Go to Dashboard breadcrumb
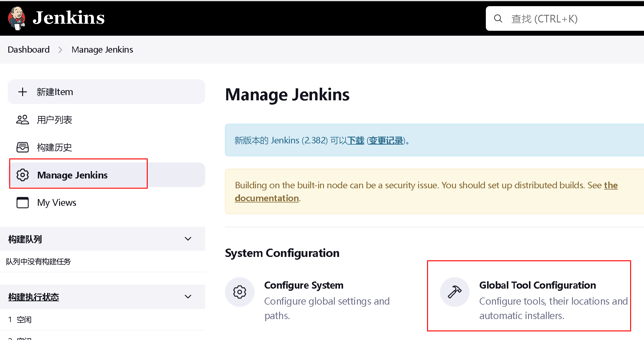The image size is (644, 340). 29,50
